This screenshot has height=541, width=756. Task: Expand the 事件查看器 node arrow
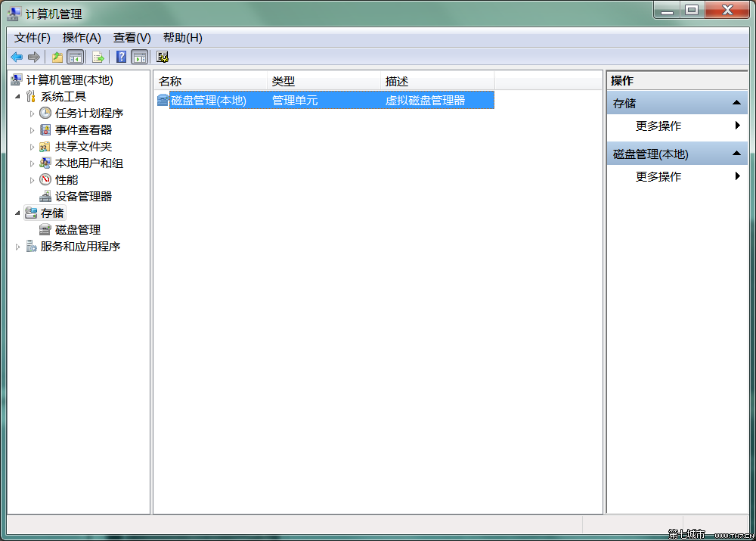coord(32,130)
